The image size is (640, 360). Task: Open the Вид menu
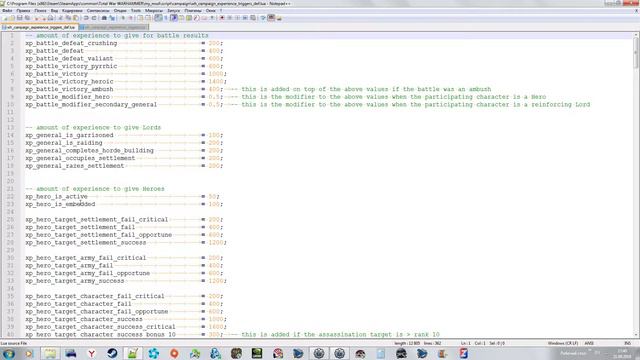[x=54, y=11]
